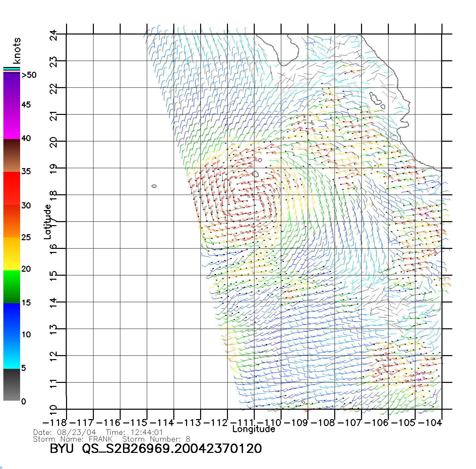This screenshot has width=476, height=469.
Task: Click the Latitude axis title
Action: [48, 222]
